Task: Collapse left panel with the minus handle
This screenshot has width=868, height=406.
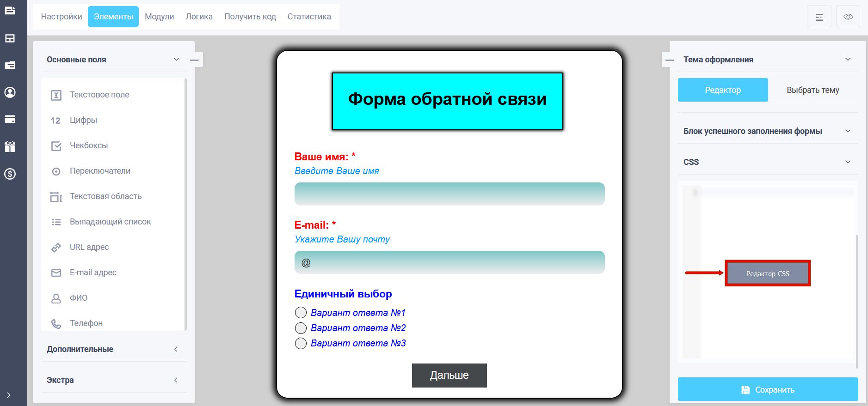Action: (195, 60)
